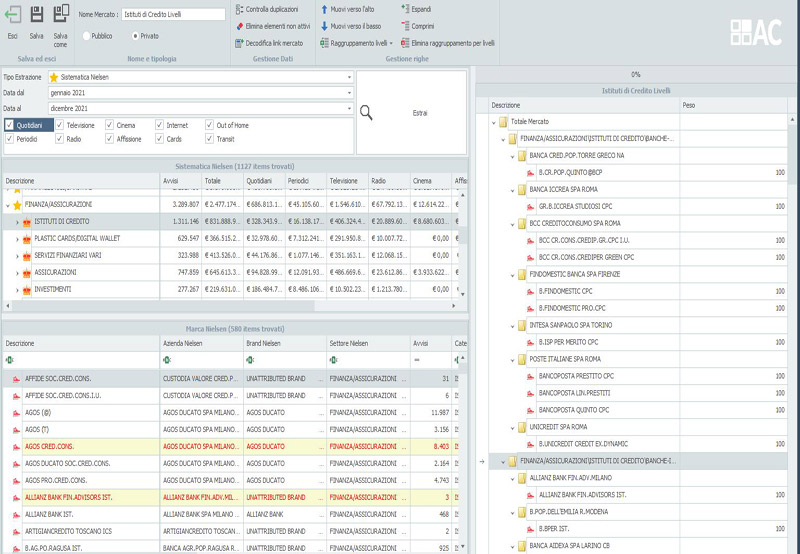Open the Data dal dropdown
800x554 pixels.
tap(349, 92)
